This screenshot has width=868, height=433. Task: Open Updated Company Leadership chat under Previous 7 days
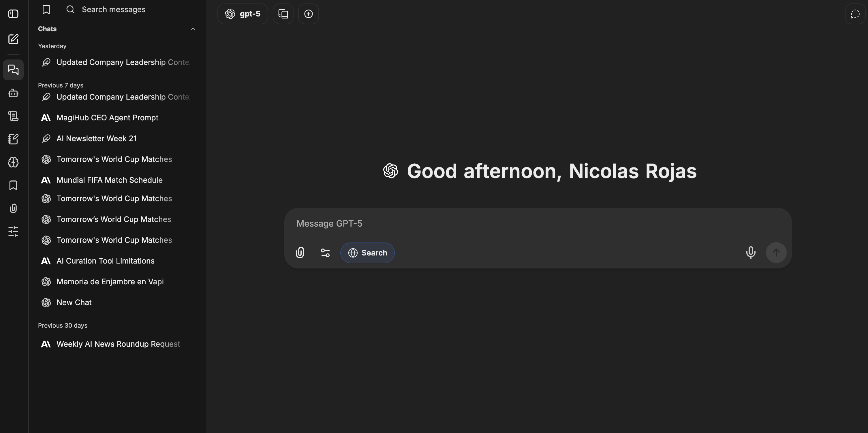tap(117, 97)
